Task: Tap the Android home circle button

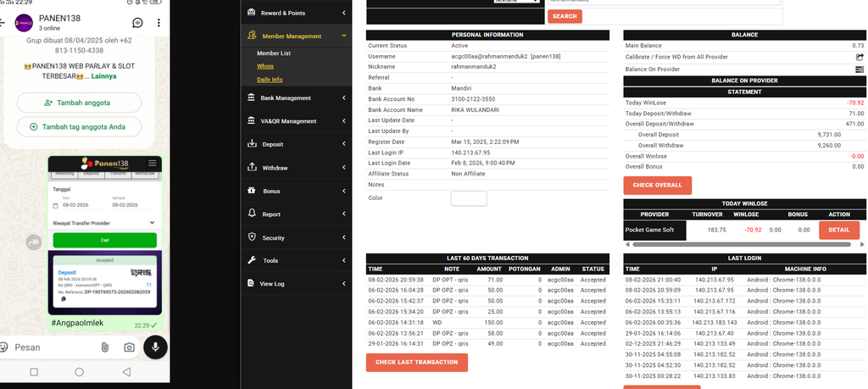Action: (79, 372)
